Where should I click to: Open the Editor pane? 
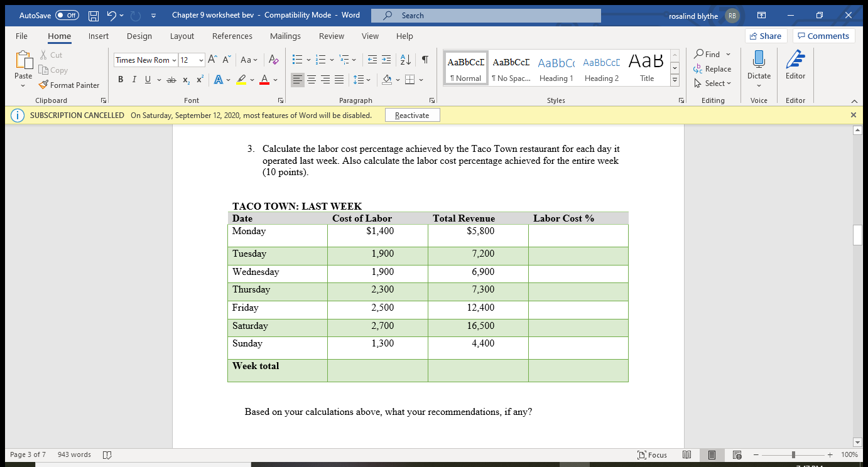[795, 66]
